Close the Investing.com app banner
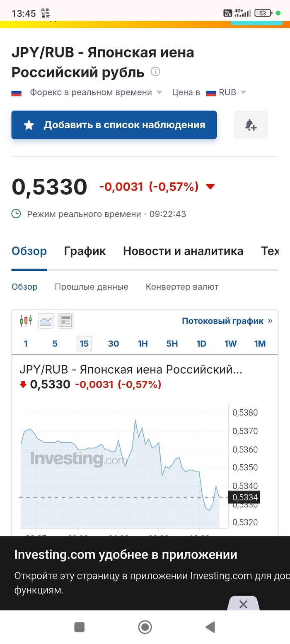Image resolution: width=290 pixels, height=644 pixels. [x=243, y=604]
